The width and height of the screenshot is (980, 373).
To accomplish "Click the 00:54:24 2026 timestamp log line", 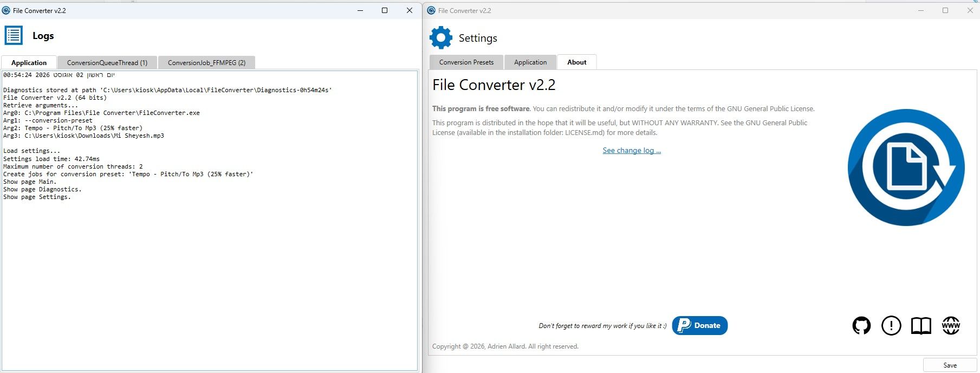I will tap(59, 75).
